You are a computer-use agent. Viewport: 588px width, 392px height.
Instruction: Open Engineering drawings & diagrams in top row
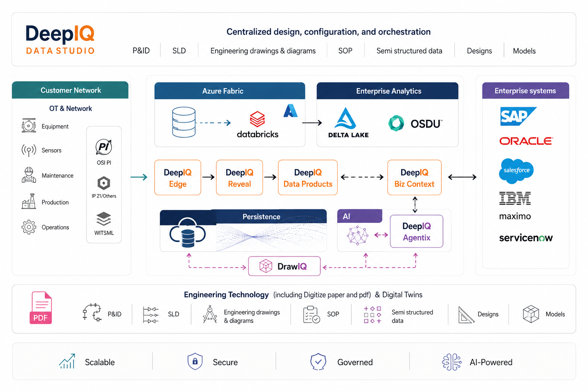click(263, 51)
